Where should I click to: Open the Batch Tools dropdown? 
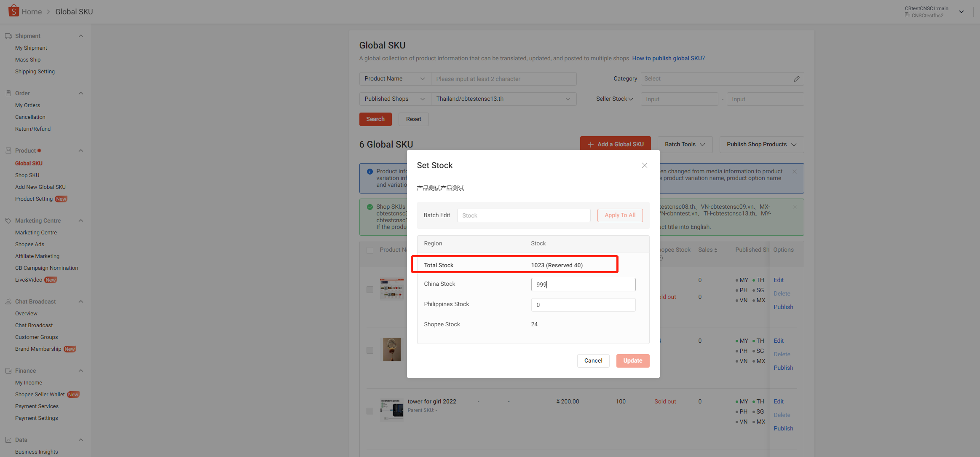[685, 144]
